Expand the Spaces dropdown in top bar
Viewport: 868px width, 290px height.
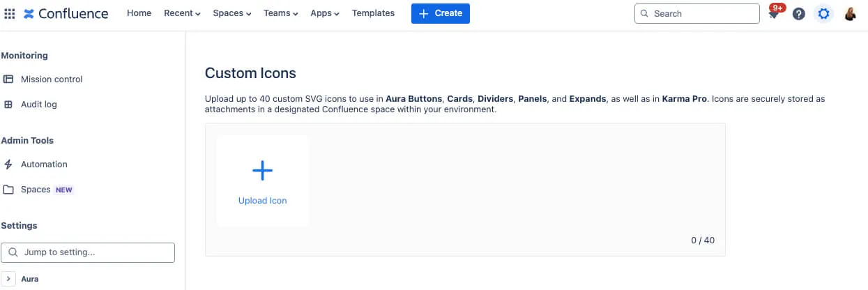click(232, 13)
